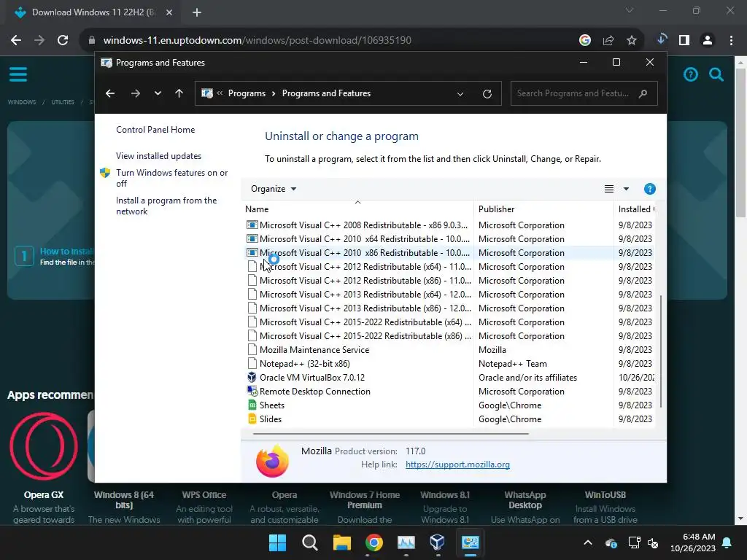Open Turn Windows features on or off
The height and width of the screenshot is (560, 747).
point(171,178)
